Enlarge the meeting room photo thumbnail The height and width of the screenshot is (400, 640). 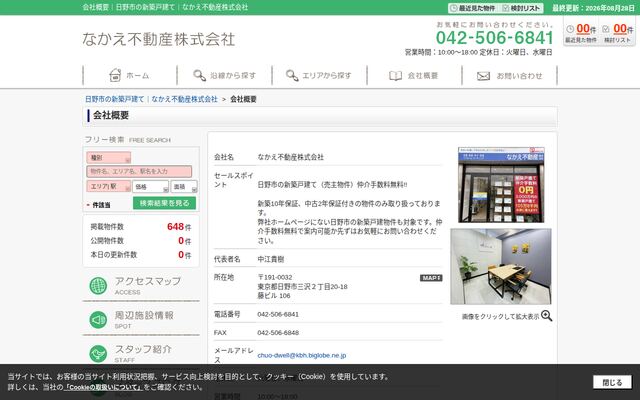click(x=501, y=266)
